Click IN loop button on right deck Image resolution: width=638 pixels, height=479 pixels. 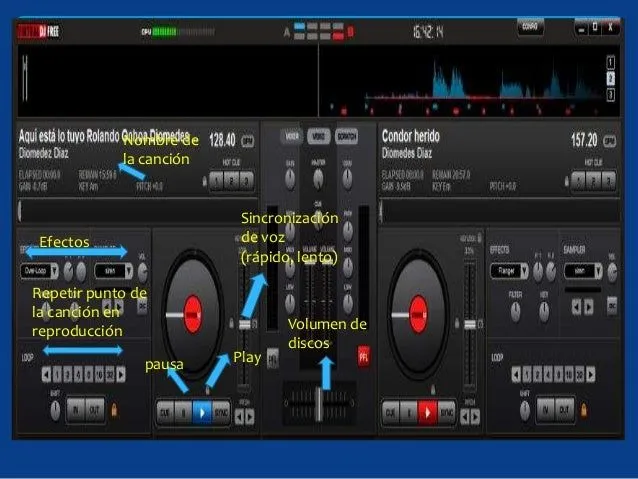tap(545, 410)
